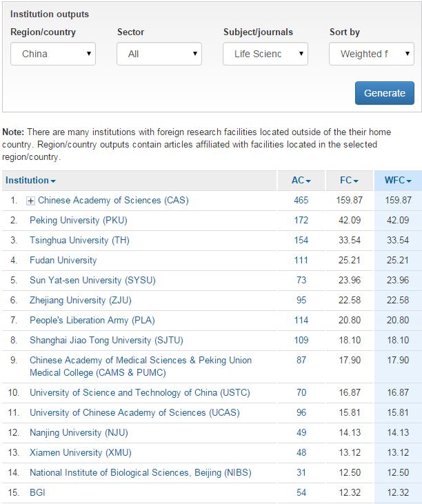
Task: Open the Region/country dropdown showing China
Action: [53, 54]
